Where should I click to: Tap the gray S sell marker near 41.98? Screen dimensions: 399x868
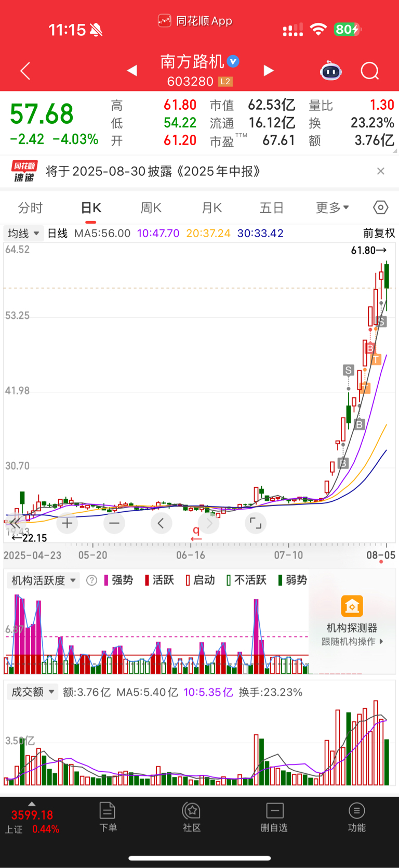pos(348,370)
